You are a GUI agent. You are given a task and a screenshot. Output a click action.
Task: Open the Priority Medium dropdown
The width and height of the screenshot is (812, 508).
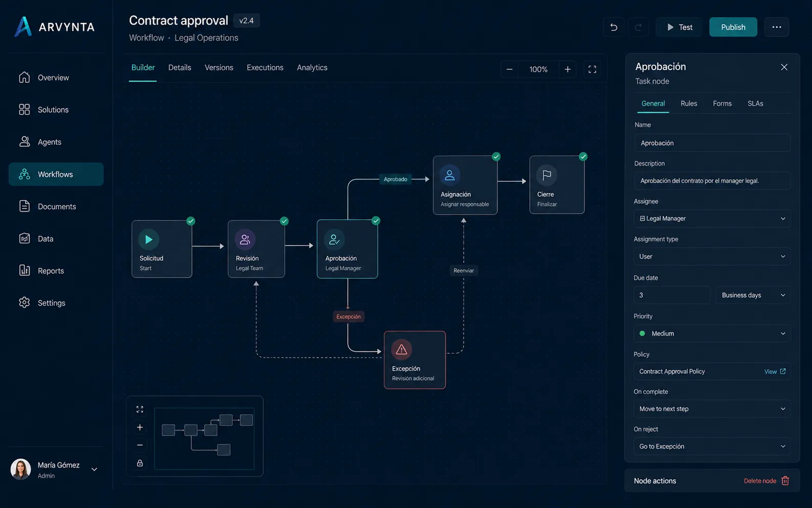[x=712, y=333]
